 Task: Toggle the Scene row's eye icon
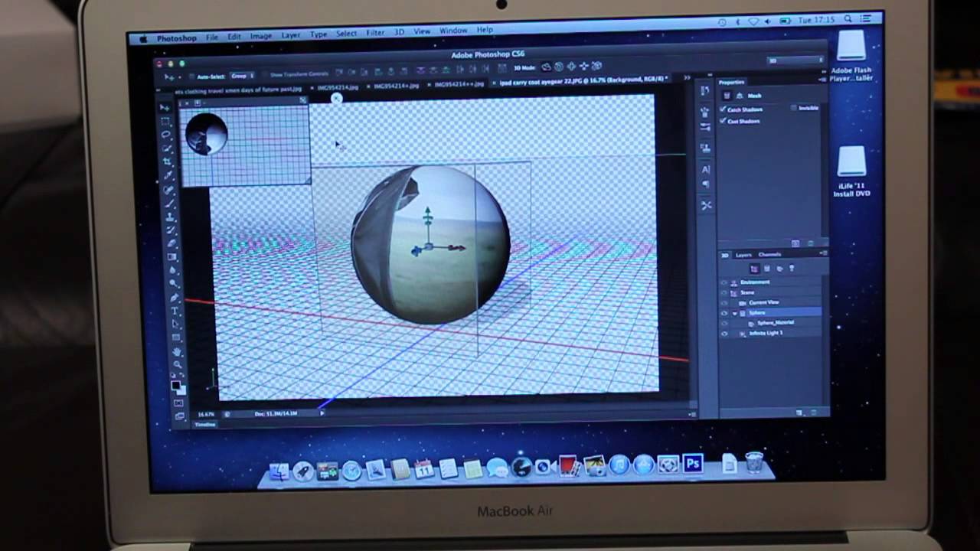pyautogui.click(x=724, y=292)
